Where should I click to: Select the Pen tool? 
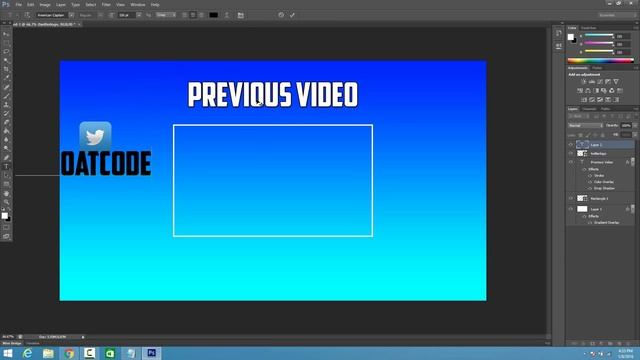click(x=6, y=158)
